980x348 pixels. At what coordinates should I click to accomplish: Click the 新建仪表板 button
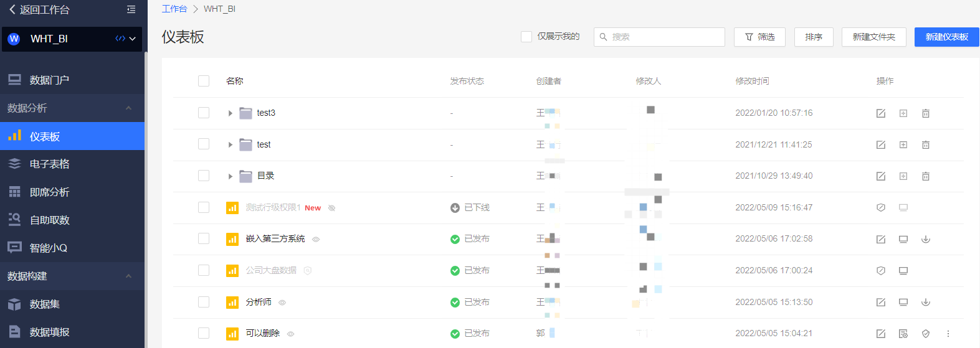click(946, 37)
